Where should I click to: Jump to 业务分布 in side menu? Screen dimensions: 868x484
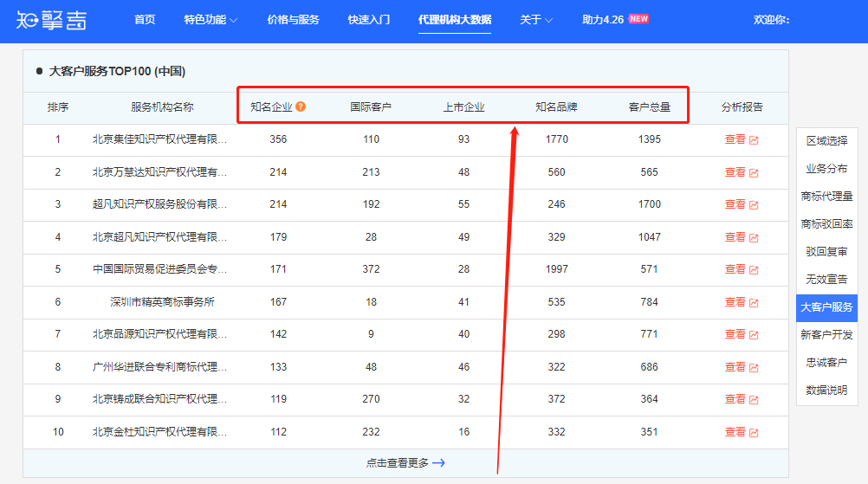click(826, 169)
